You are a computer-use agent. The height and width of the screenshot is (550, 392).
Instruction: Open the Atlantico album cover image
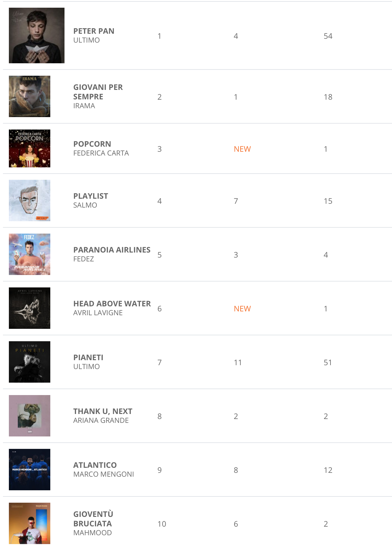coord(30,470)
